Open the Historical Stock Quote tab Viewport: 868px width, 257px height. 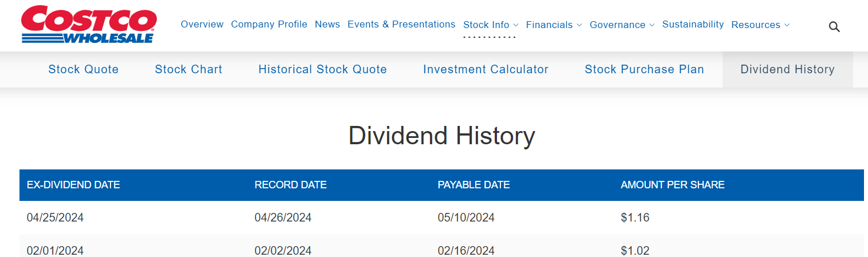click(x=322, y=69)
